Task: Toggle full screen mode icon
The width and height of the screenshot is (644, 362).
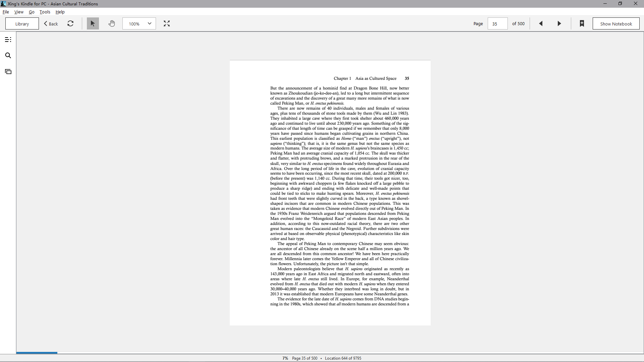Action: (167, 23)
